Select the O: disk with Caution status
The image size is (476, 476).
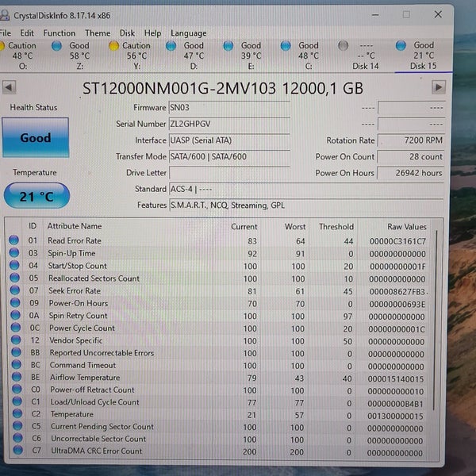(x=18, y=56)
